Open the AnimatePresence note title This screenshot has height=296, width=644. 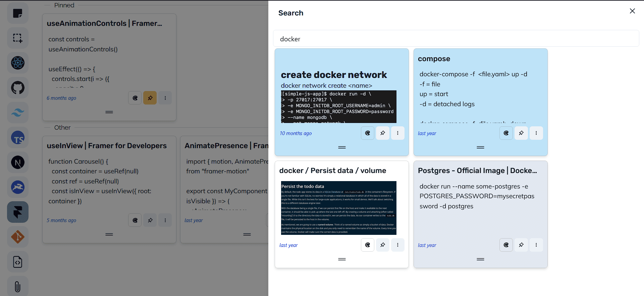tap(226, 146)
